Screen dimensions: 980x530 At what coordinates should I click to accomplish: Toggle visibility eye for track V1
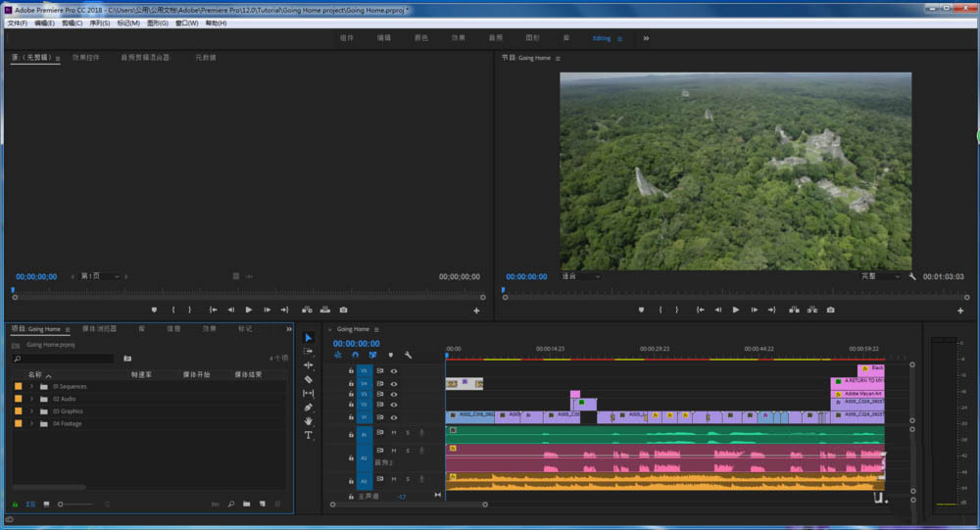pos(394,416)
